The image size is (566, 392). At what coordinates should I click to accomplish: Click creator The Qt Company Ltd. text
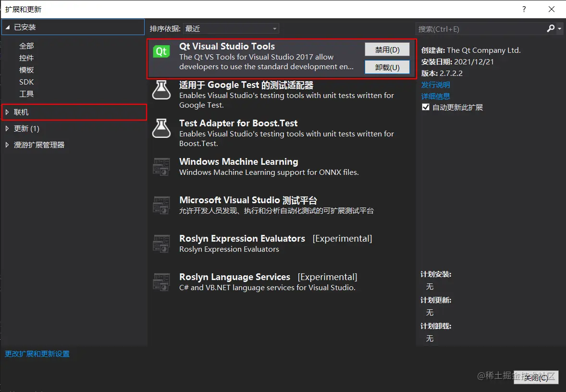pyautogui.click(x=484, y=50)
